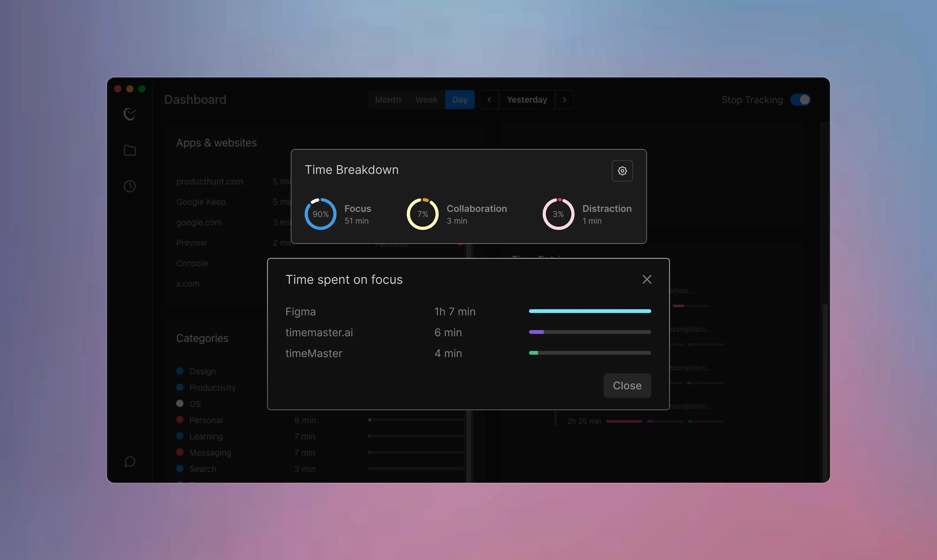Click the Collaboration 7% ring chart
Image resolution: width=937 pixels, height=560 pixels.
[x=422, y=214]
